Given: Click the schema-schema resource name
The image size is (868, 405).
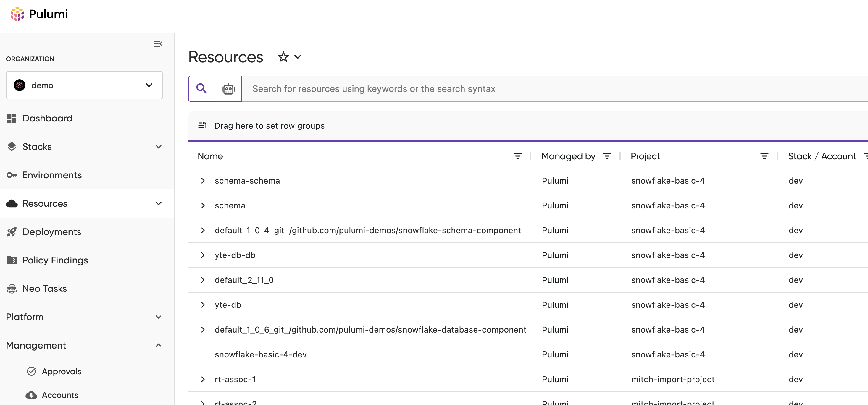Looking at the screenshot, I should click(247, 181).
